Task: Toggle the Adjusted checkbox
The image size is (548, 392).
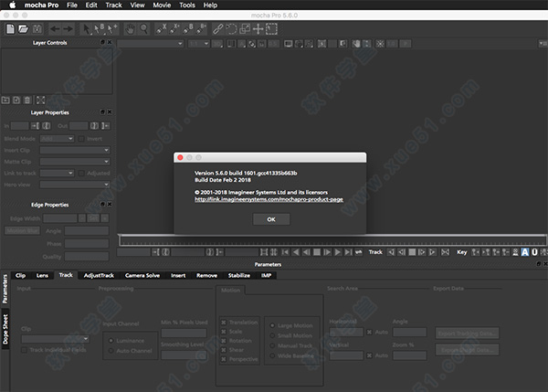Action: click(81, 173)
